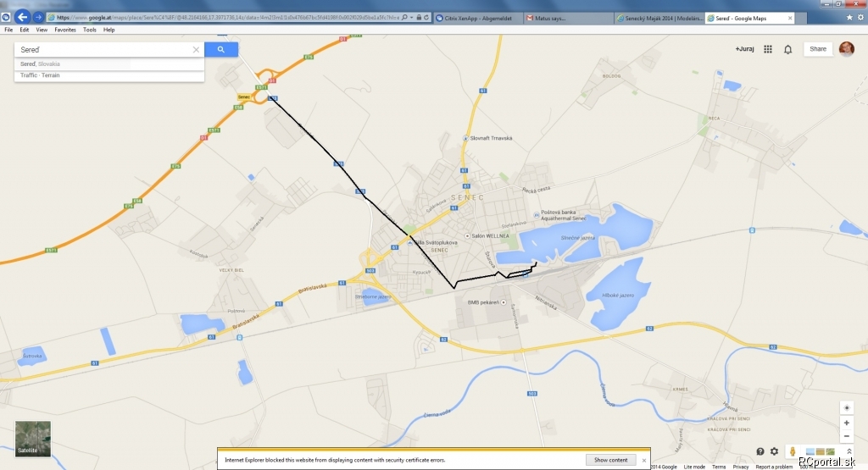Center map on my location

click(x=847, y=408)
